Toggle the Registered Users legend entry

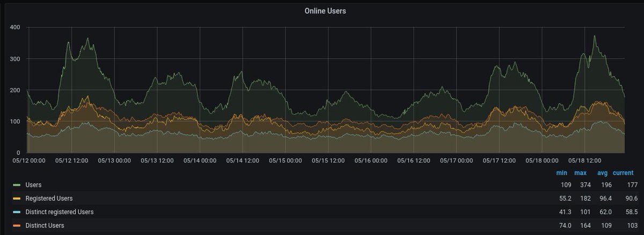click(x=49, y=199)
